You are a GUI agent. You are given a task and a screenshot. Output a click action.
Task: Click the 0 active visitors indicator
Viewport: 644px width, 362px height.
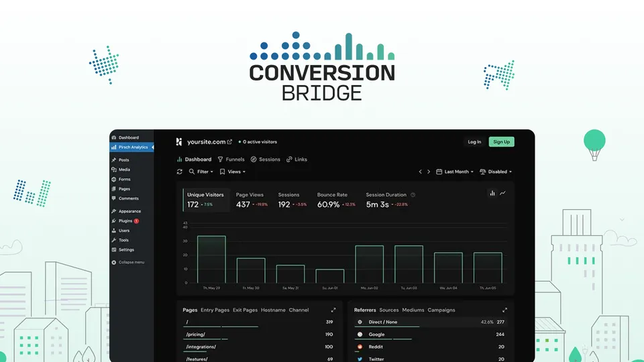pyautogui.click(x=258, y=141)
